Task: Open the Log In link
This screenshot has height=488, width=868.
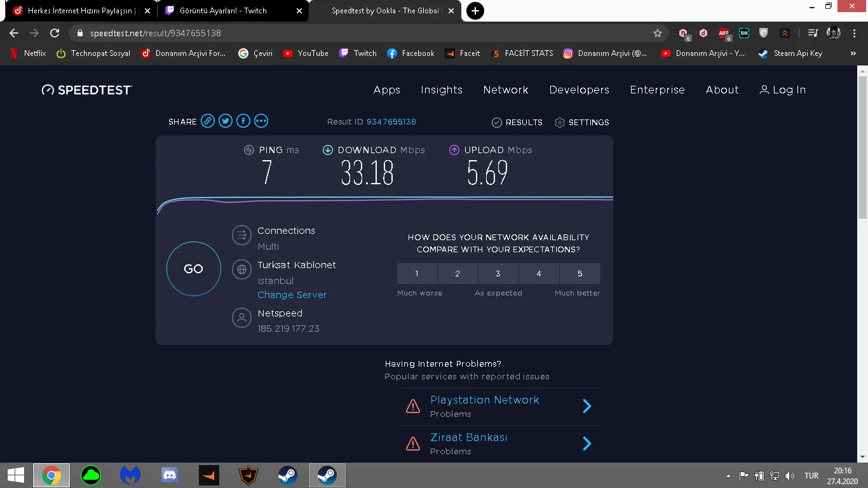Action: point(783,90)
